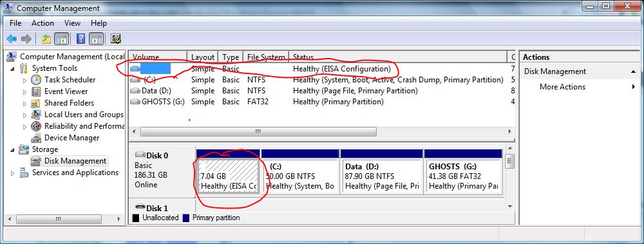
Task: Click the Device Manager icon
Action: click(37, 138)
